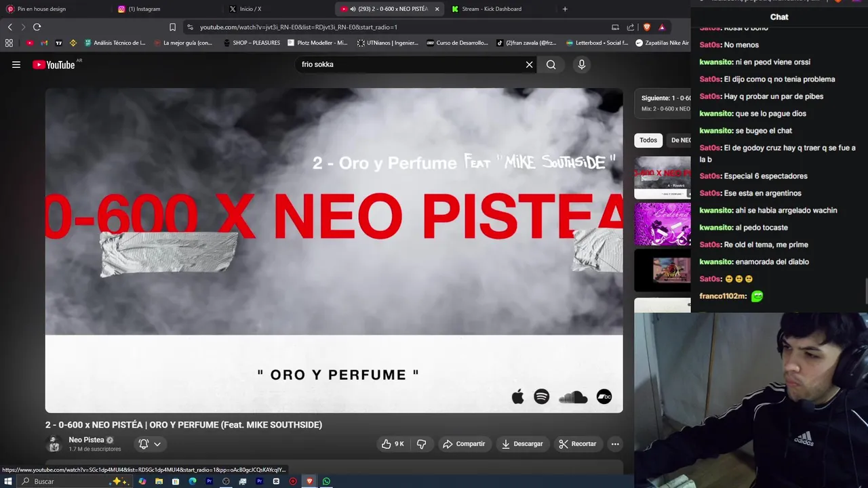Image resolution: width=868 pixels, height=488 pixels.
Task: Open the Brave Rewards triangle icon
Action: [662, 27]
